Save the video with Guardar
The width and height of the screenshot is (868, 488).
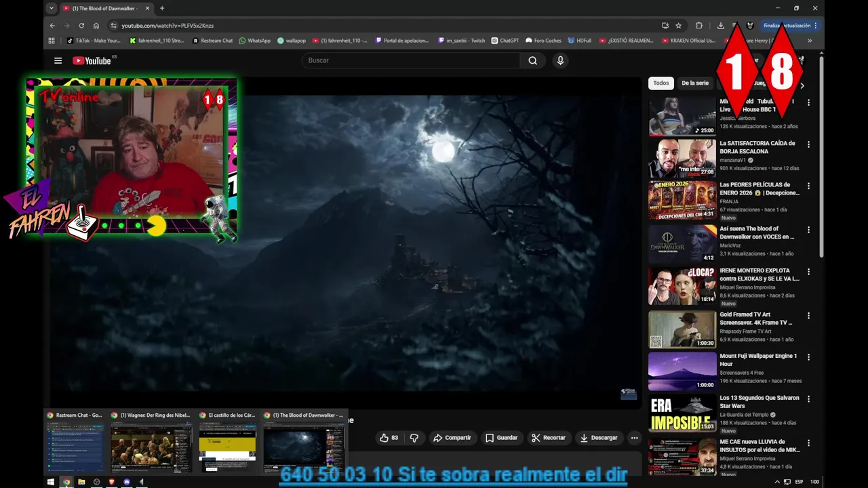(x=502, y=438)
